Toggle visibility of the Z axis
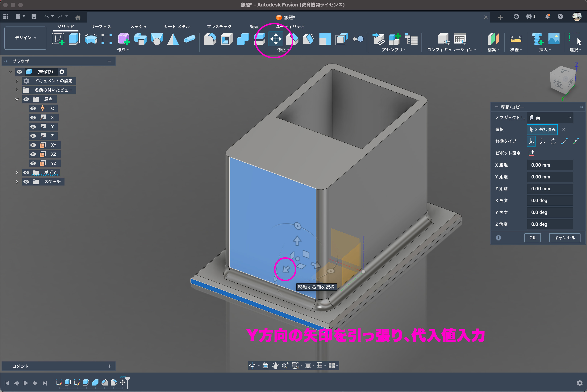 click(x=33, y=136)
